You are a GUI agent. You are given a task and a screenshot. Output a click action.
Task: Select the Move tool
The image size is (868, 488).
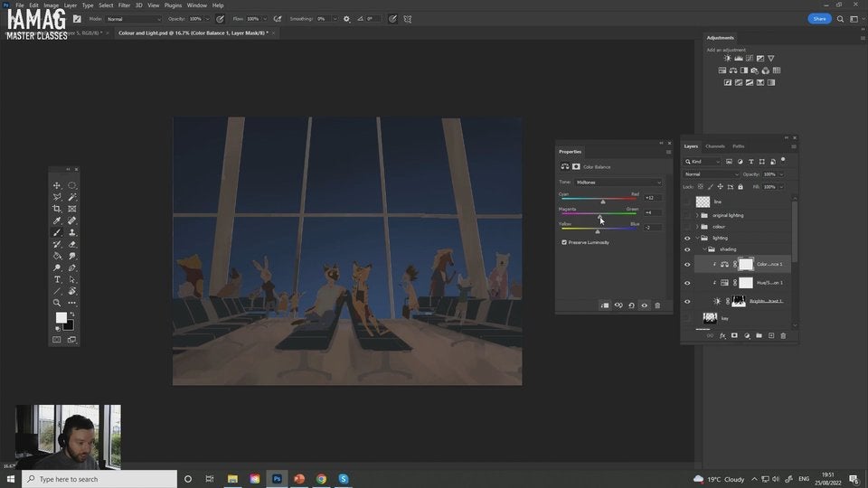click(x=57, y=185)
